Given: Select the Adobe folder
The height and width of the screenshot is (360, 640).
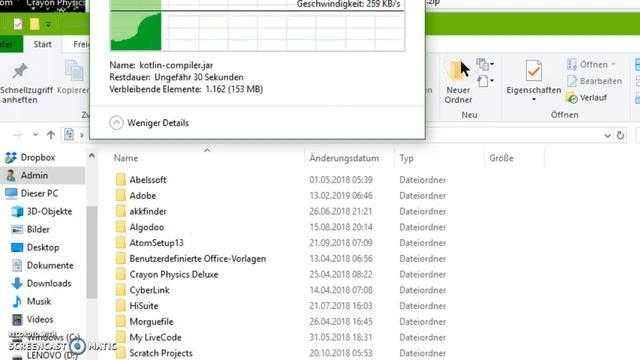Looking at the screenshot, I should point(143,196).
